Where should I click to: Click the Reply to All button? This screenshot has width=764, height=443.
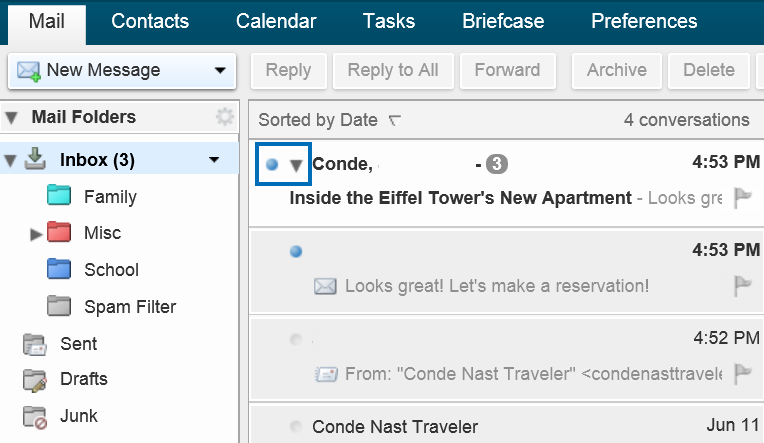tap(393, 71)
